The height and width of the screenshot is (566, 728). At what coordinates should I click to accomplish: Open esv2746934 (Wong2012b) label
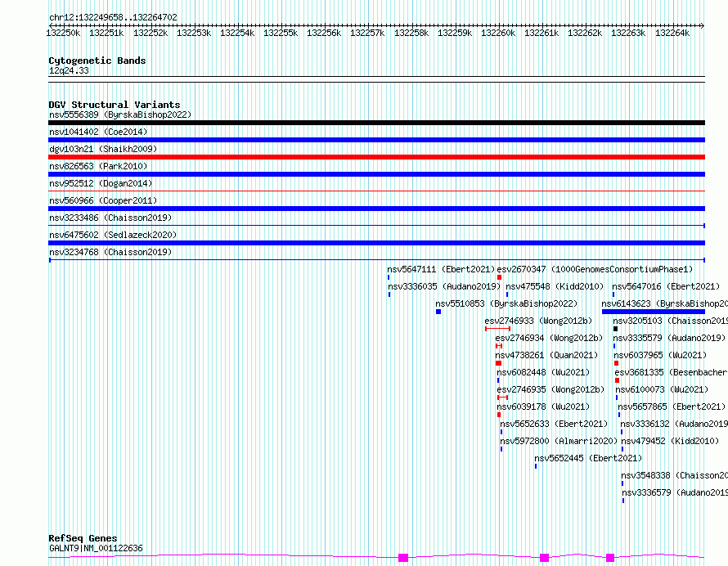(x=549, y=338)
